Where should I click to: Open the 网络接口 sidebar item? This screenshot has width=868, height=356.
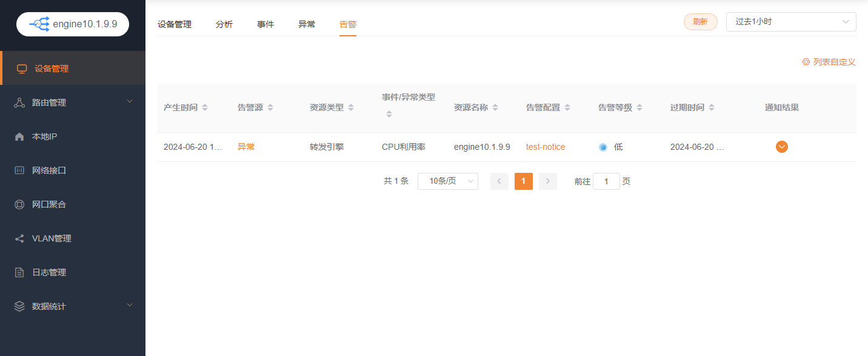[x=48, y=170]
